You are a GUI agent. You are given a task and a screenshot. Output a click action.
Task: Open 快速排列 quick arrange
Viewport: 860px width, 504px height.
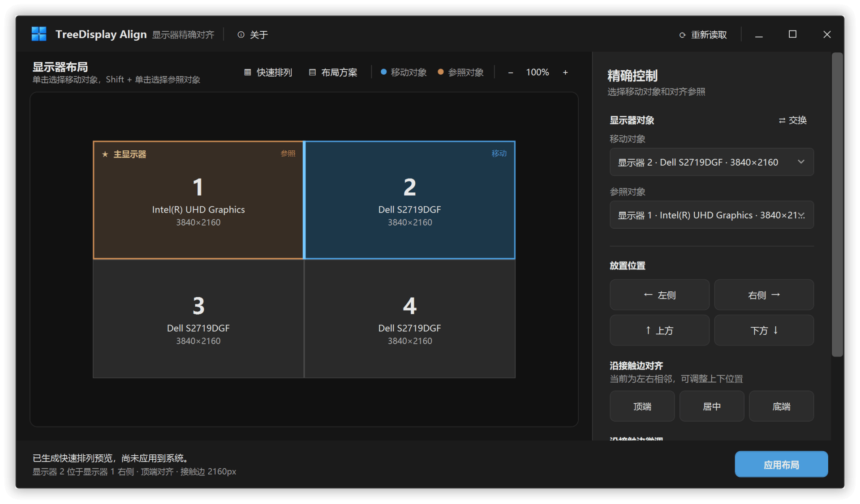click(x=268, y=73)
